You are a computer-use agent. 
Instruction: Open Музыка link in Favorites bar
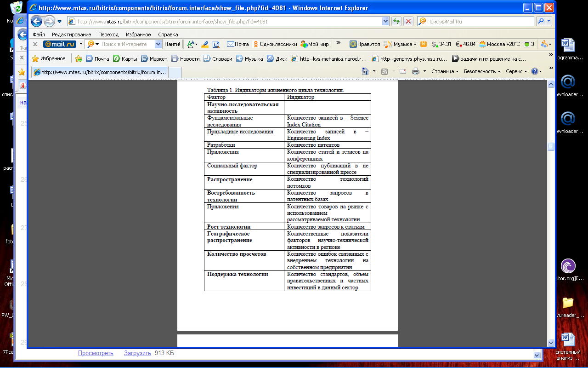pyautogui.click(x=249, y=58)
